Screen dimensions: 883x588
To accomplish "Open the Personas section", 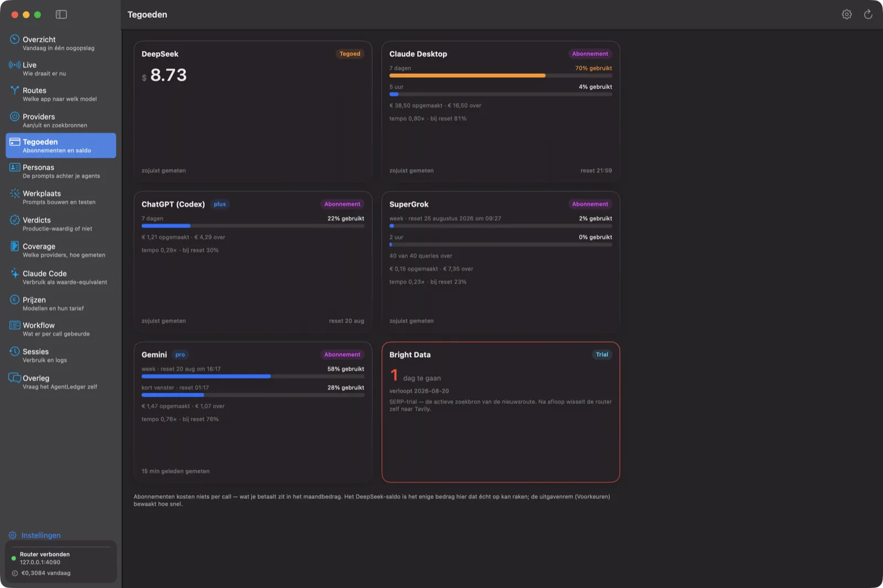I will (61, 171).
